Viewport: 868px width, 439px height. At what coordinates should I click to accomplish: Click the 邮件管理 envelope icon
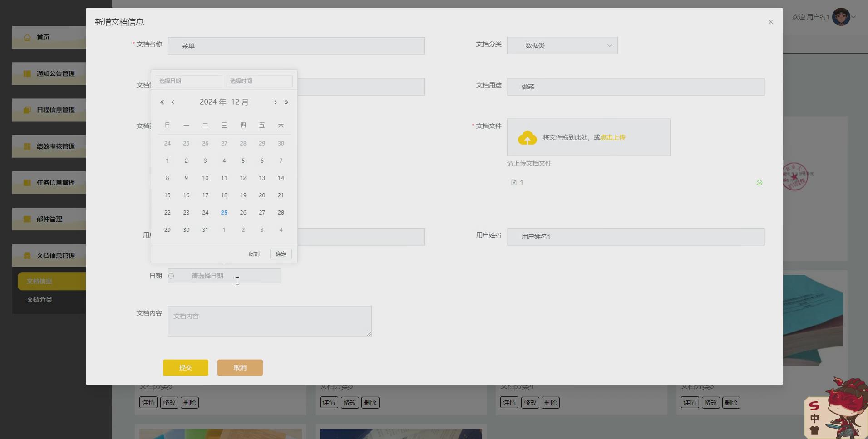27,219
